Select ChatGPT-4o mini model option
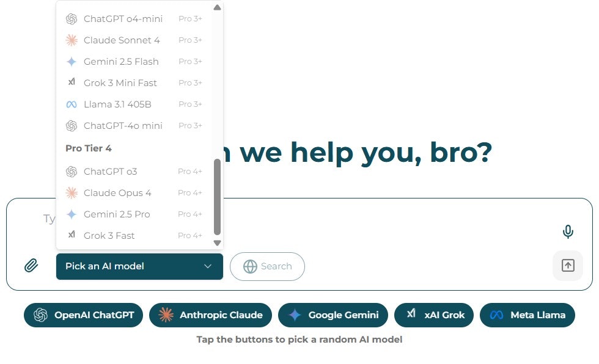 134,126
